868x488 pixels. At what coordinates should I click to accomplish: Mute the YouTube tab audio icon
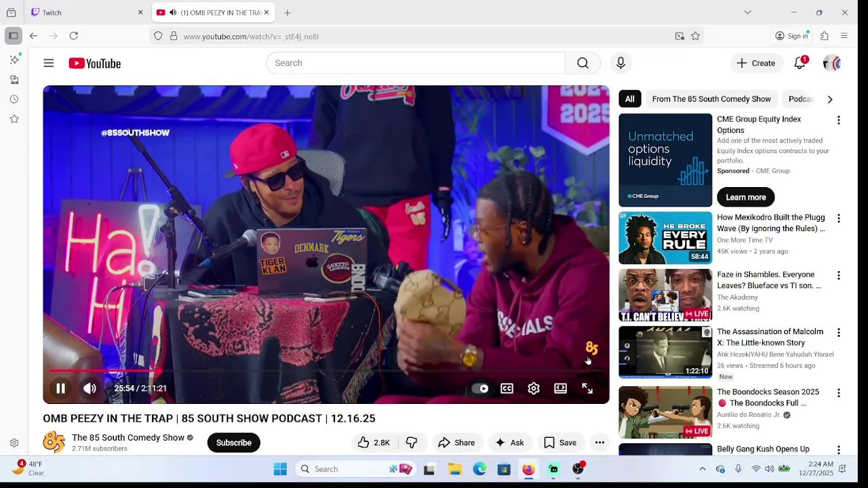[173, 12]
